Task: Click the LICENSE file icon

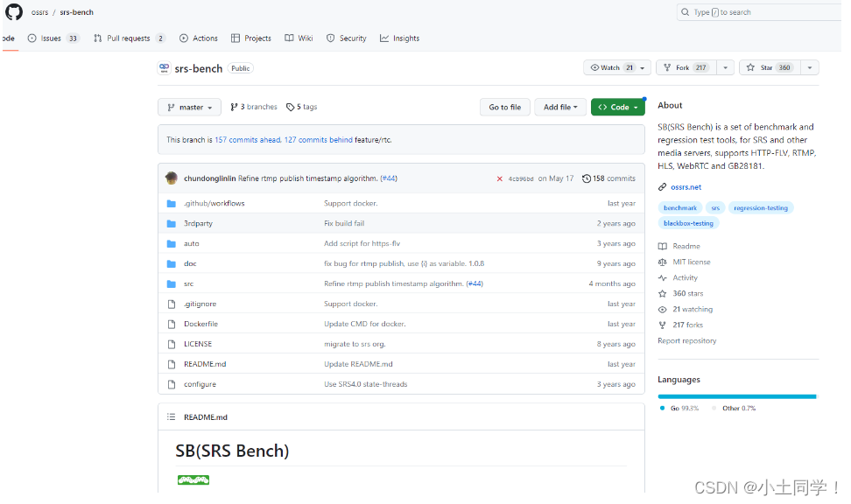Action: (172, 344)
